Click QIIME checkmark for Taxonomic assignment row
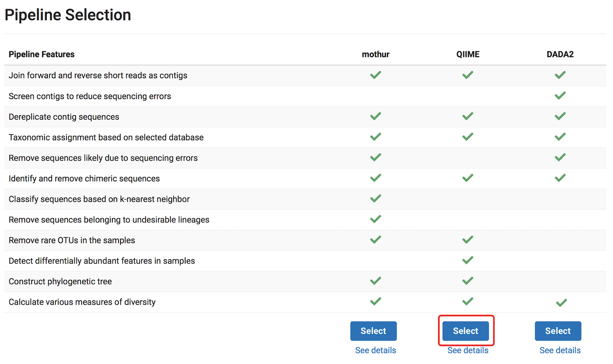The height and width of the screenshot is (364, 613). coord(468,136)
